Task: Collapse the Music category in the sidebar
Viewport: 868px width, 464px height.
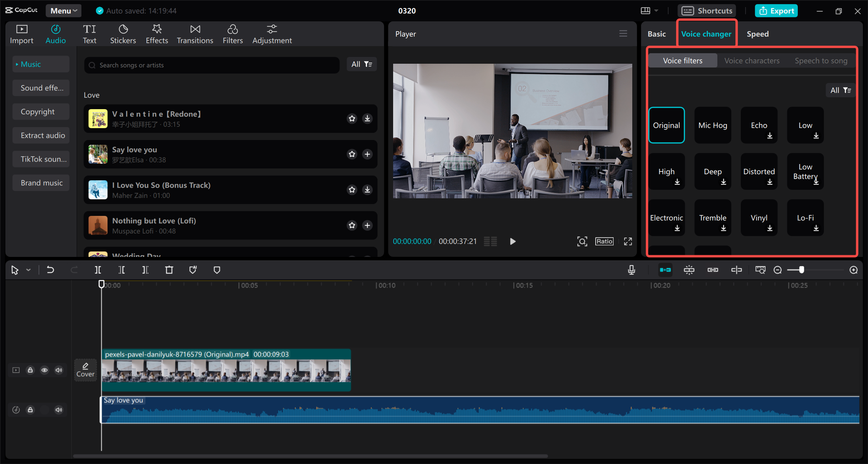Action: pos(16,64)
